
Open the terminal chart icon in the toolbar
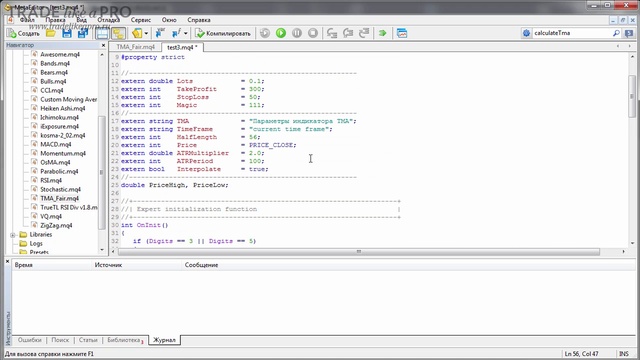[x=402, y=33]
